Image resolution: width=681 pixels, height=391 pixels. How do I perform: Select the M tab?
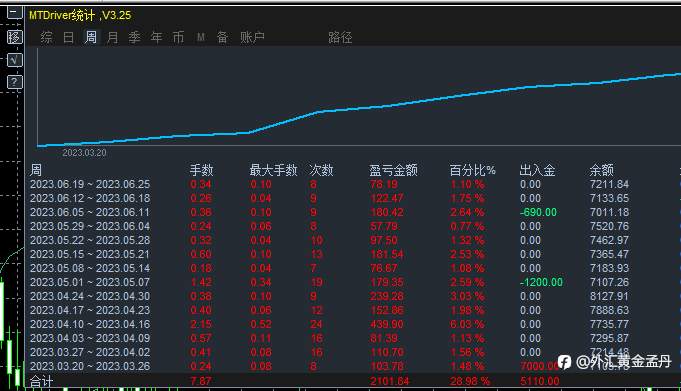coord(201,38)
